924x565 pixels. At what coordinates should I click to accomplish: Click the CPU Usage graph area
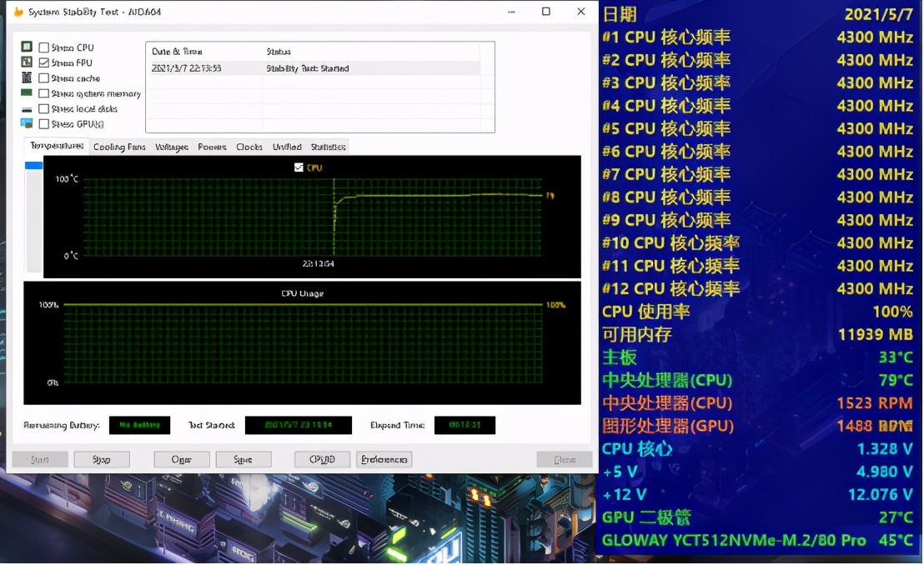coord(303,342)
